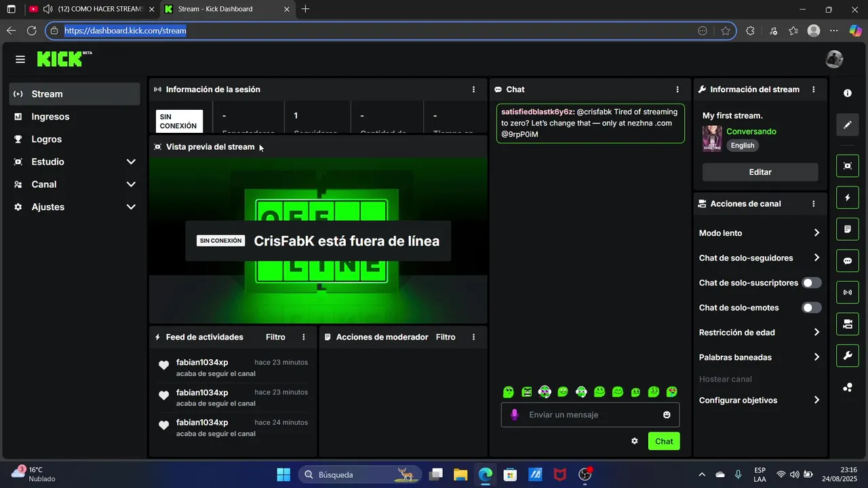Insert the first wide-eyed green emote
The height and width of the screenshot is (488, 868).
(509, 392)
